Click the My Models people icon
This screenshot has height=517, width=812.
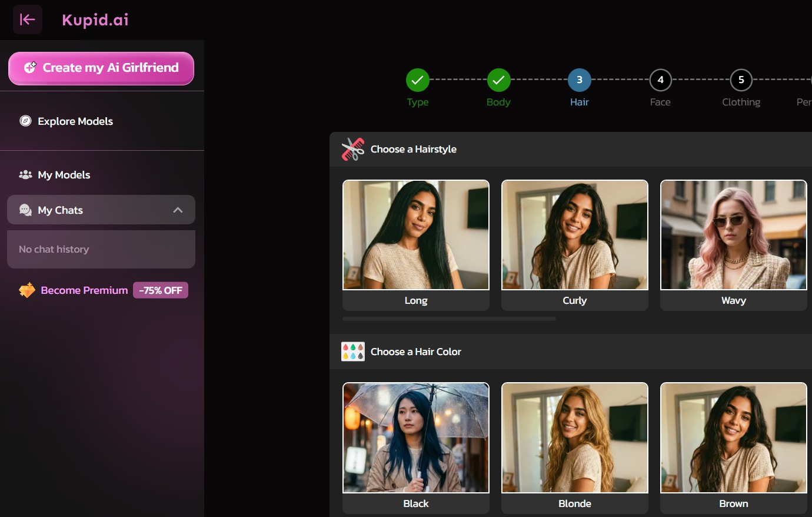click(x=25, y=174)
